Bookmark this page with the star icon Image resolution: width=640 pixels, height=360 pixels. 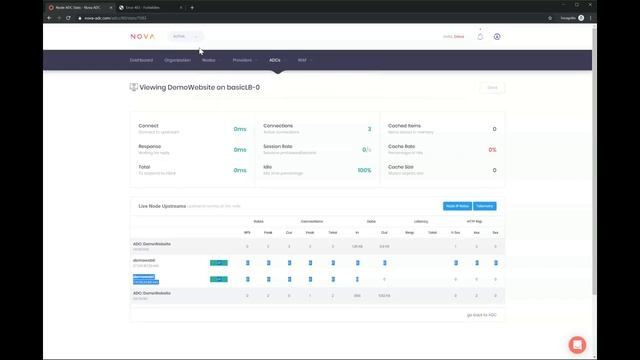550,18
